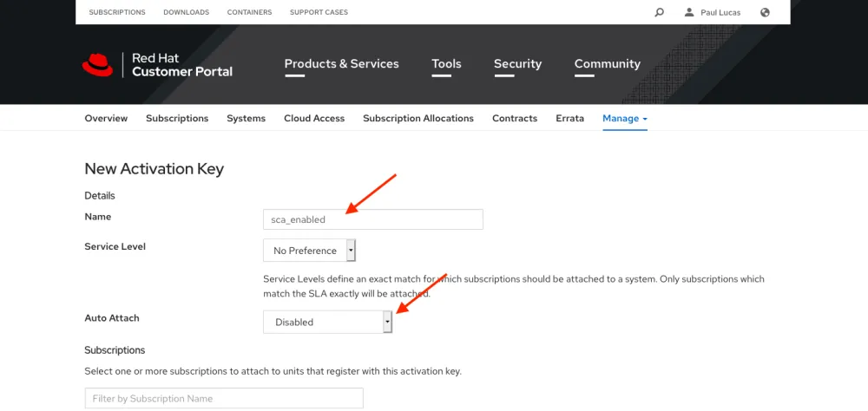Screen dimensions: 868x411
Task: Open the Security menu
Action: point(517,64)
